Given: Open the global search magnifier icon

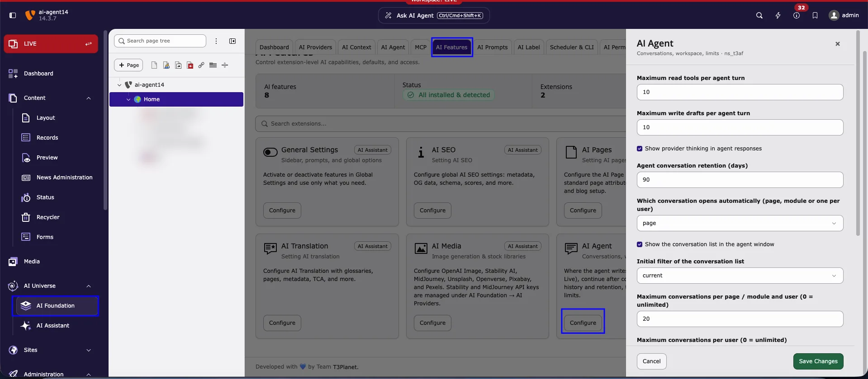Looking at the screenshot, I should click(759, 15).
